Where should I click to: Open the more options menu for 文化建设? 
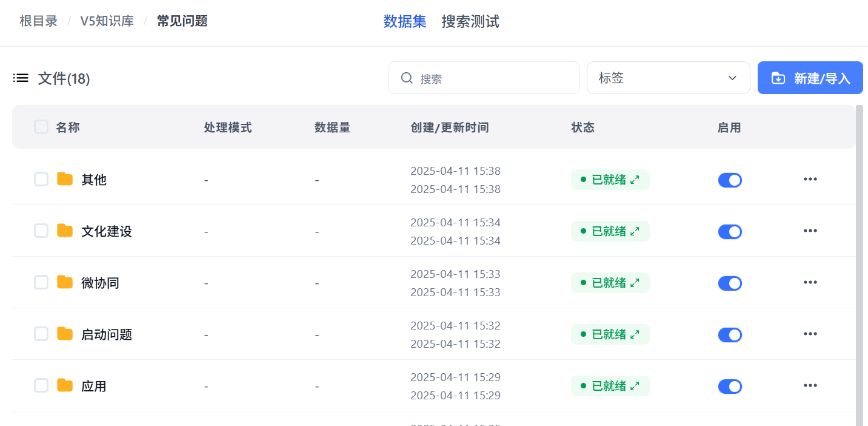[x=810, y=231]
